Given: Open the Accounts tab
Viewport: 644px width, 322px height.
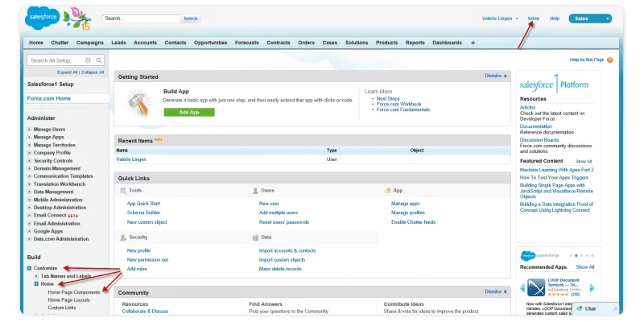Looking at the screenshot, I should click(146, 43).
